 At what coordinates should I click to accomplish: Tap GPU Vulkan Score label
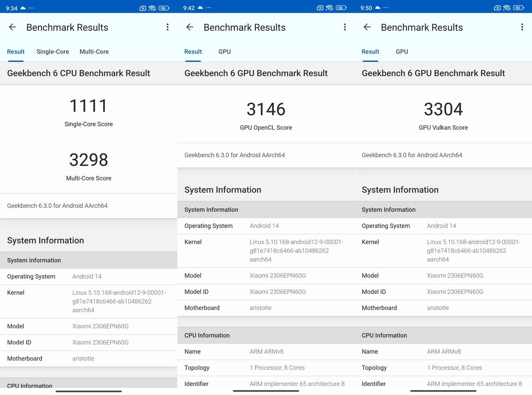point(443,128)
